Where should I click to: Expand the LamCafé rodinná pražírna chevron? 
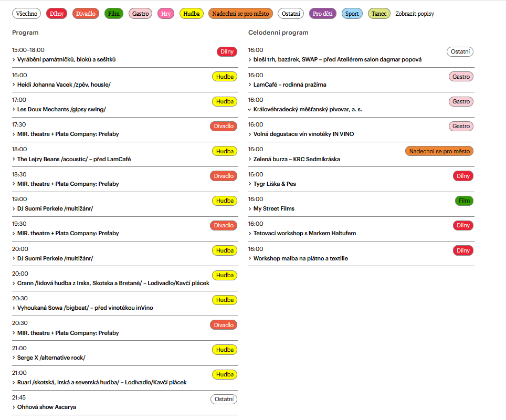250,85
